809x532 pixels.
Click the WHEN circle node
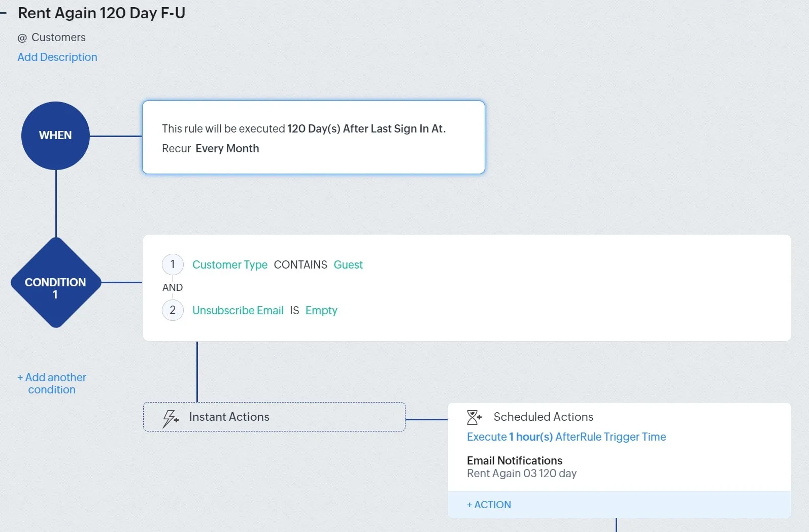point(55,136)
